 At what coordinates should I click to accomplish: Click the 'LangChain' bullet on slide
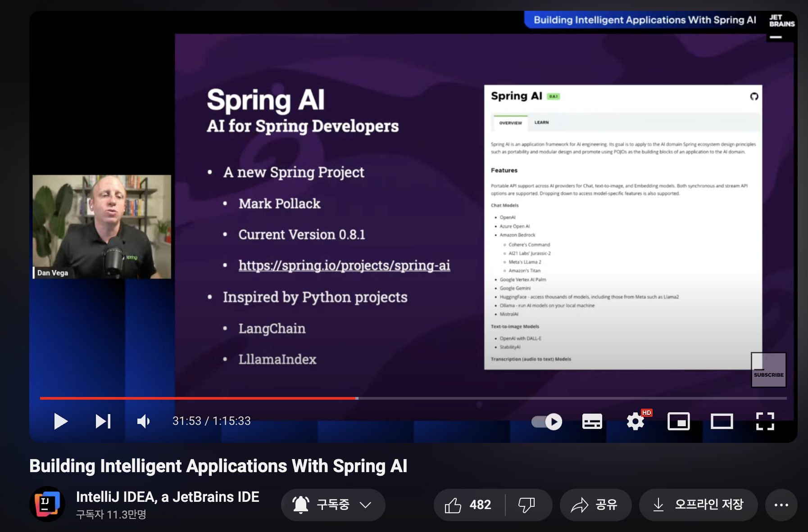tap(272, 329)
